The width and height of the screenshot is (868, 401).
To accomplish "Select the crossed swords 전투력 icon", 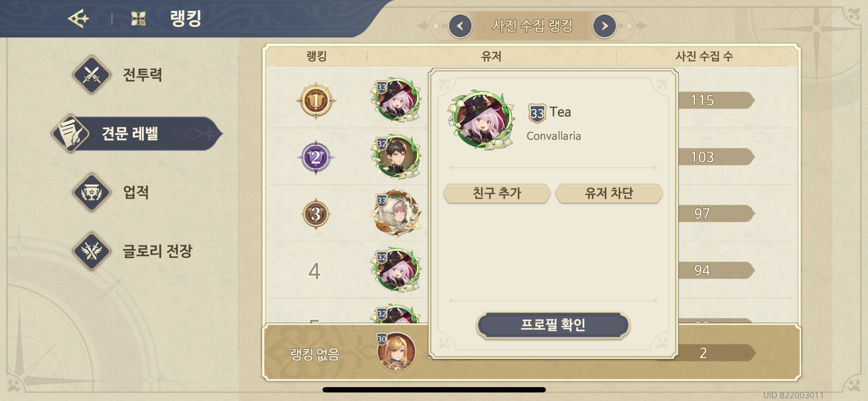I will tap(92, 75).
